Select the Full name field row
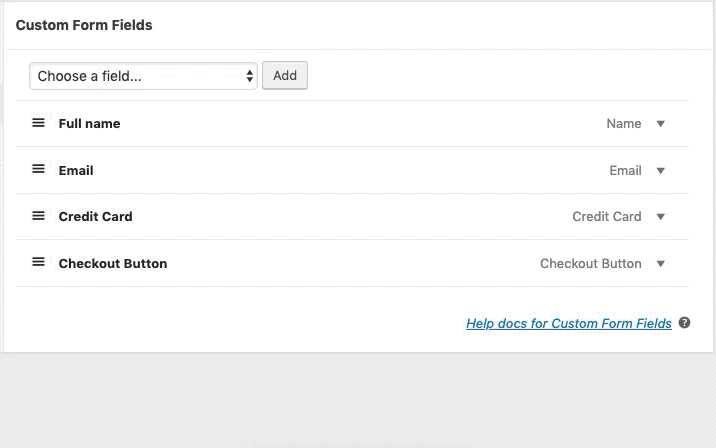 (x=352, y=124)
